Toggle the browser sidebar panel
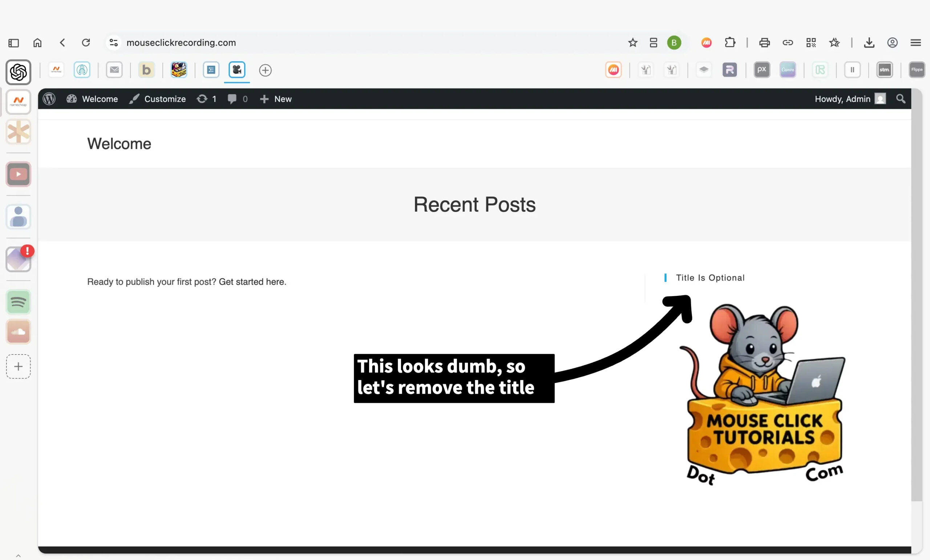 13,42
